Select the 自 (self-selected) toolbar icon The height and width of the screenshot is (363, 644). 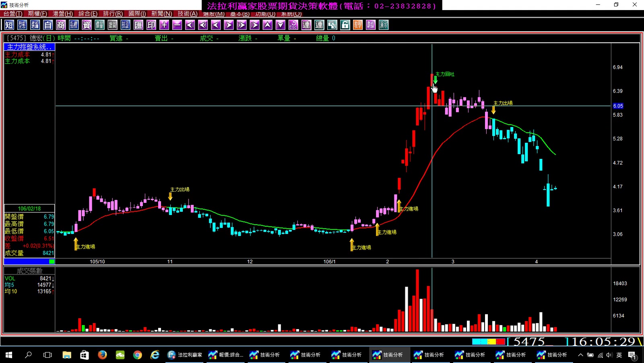click(x=48, y=25)
